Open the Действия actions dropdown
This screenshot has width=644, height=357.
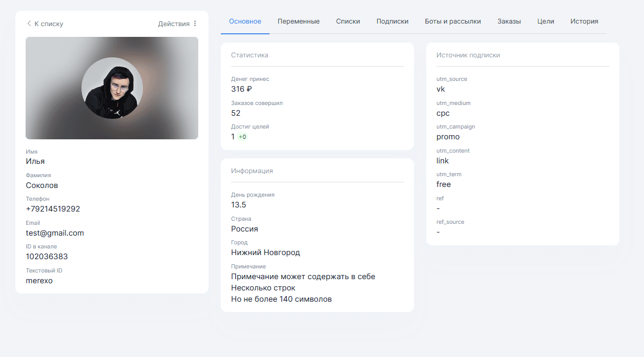coord(174,24)
